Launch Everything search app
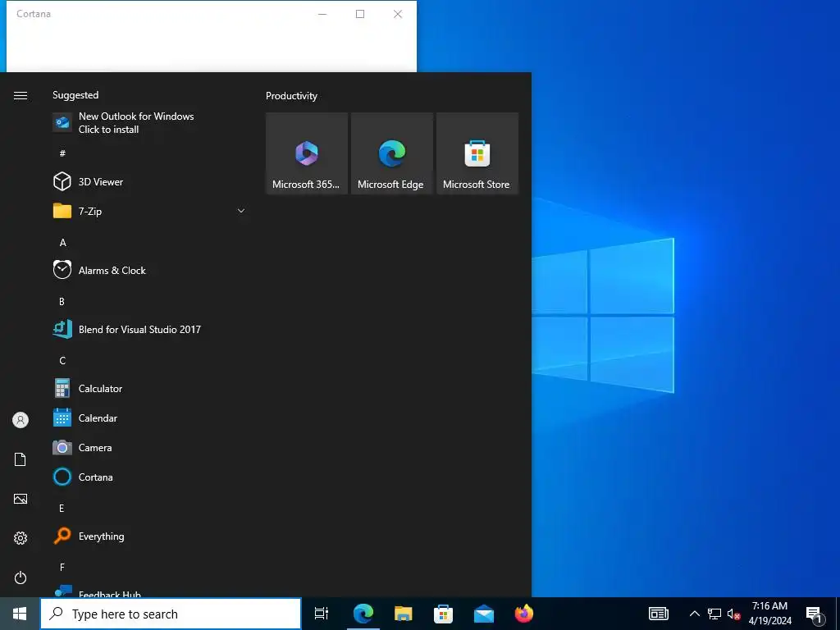 coord(149,536)
